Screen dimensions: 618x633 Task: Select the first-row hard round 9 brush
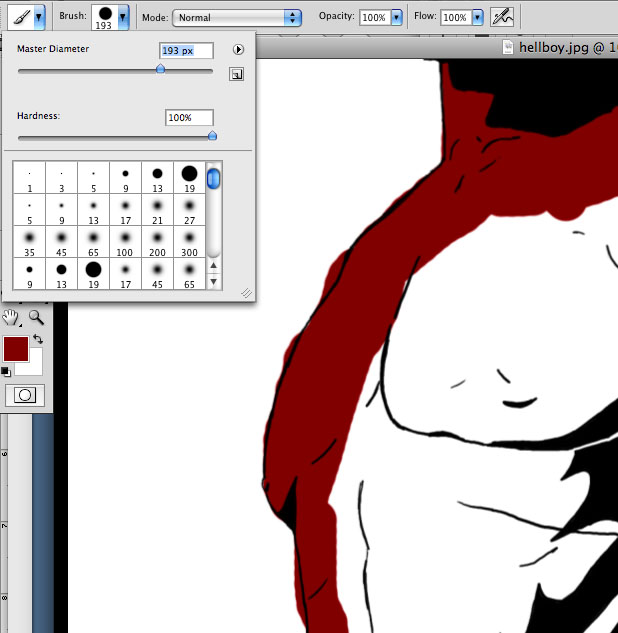click(x=126, y=178)
